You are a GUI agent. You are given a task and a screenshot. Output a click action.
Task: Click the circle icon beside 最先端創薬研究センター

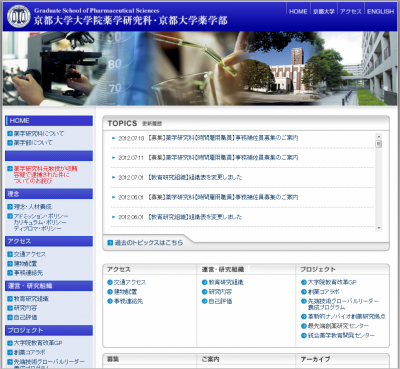(304, 326)
